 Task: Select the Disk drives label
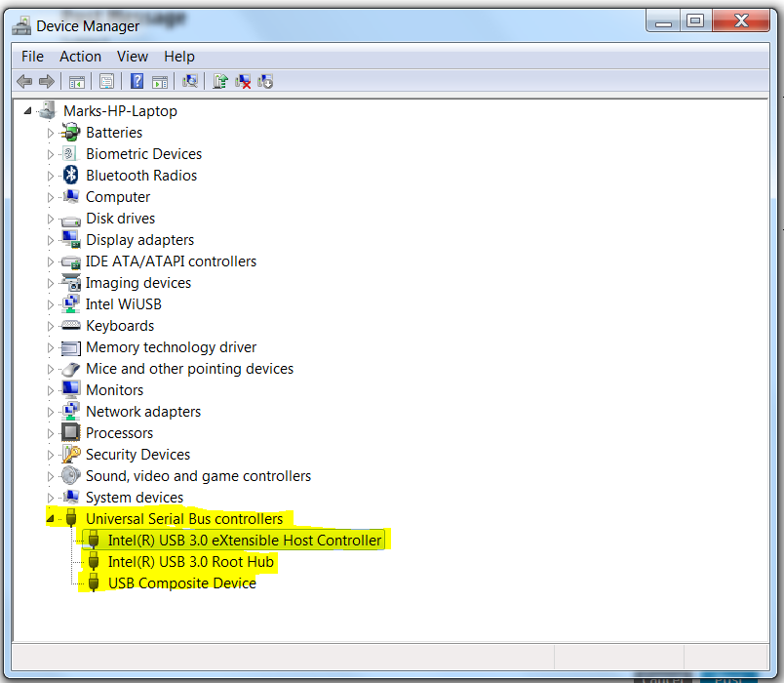[120, 219]
